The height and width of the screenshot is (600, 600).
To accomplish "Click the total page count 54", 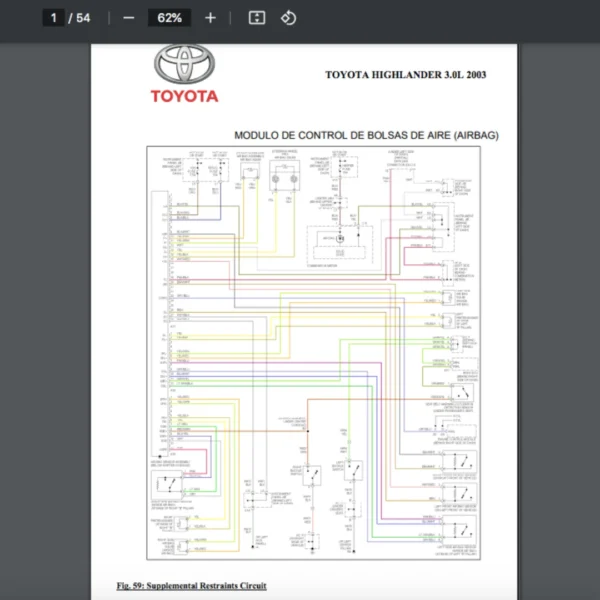I will coord(83,18).
